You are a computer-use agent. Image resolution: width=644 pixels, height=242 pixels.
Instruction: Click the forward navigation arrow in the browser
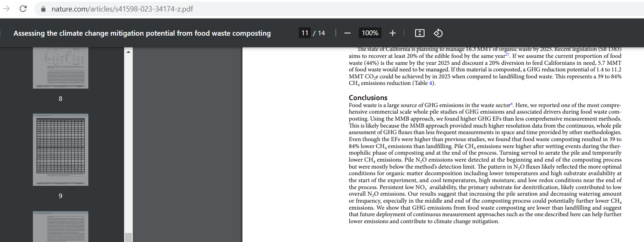(x=7, y=9)
